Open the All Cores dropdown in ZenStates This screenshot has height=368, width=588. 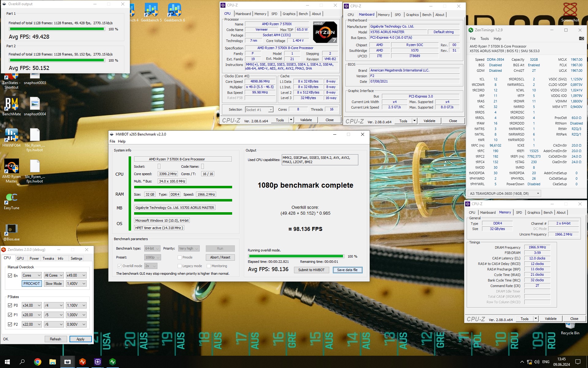tap(54, 275)
